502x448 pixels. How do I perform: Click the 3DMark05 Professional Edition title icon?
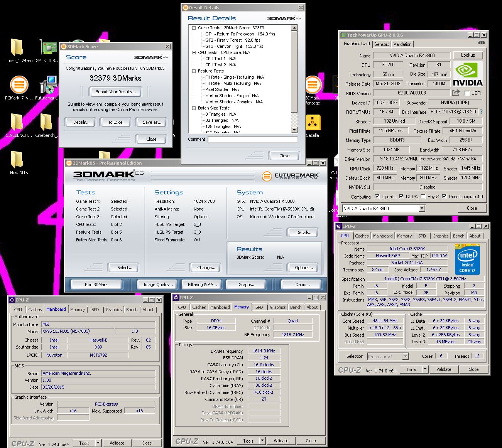[69, 163]
